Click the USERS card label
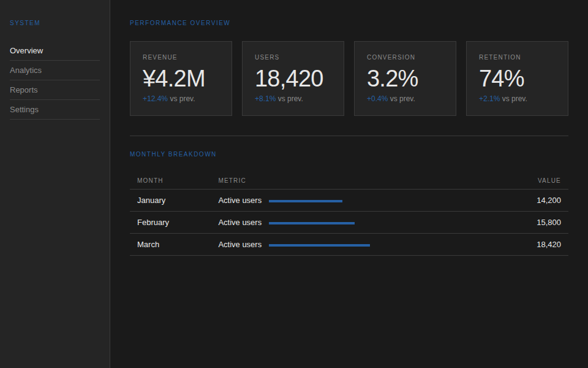588x368 pixels. tap(267, 57)
